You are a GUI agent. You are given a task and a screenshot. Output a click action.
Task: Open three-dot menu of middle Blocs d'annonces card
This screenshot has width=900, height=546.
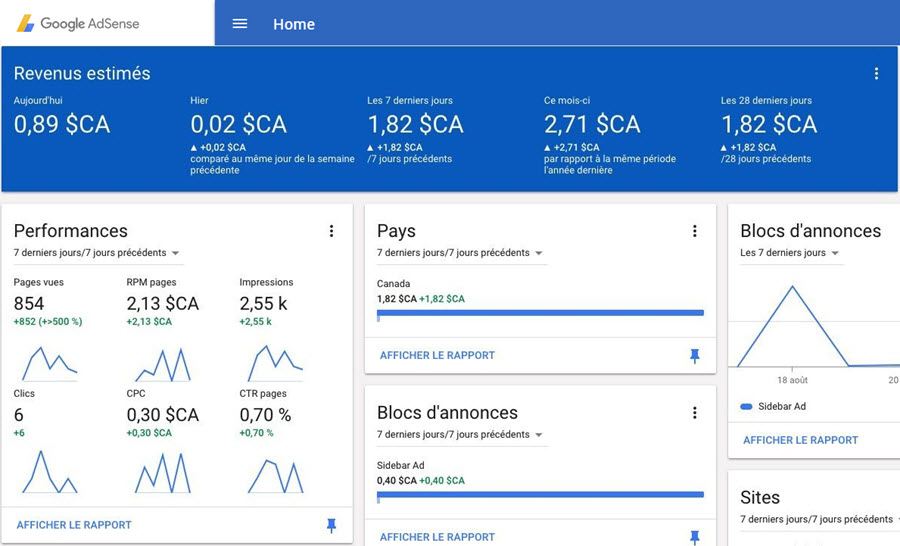[695, 413]
